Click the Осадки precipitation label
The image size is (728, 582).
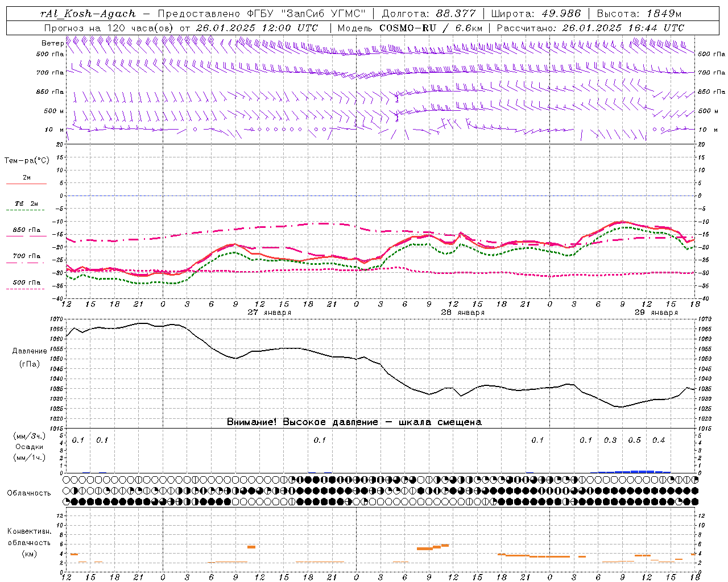30,447
